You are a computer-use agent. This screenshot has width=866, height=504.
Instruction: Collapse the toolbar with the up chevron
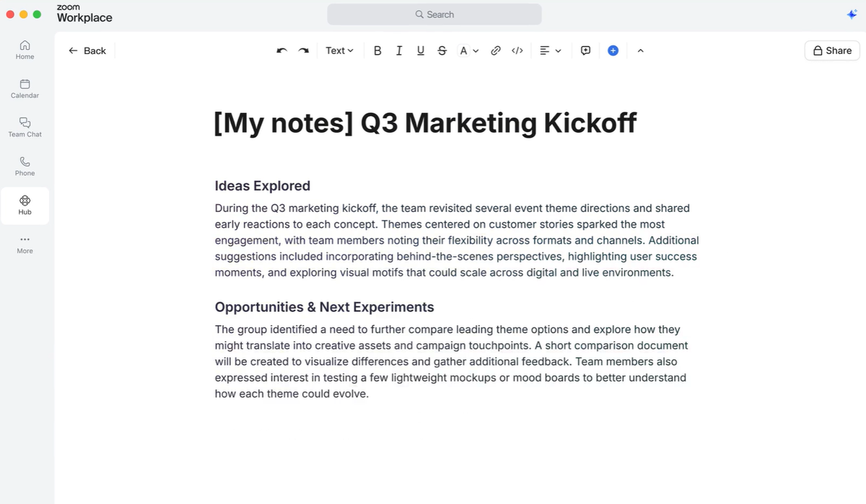(640, 50)
